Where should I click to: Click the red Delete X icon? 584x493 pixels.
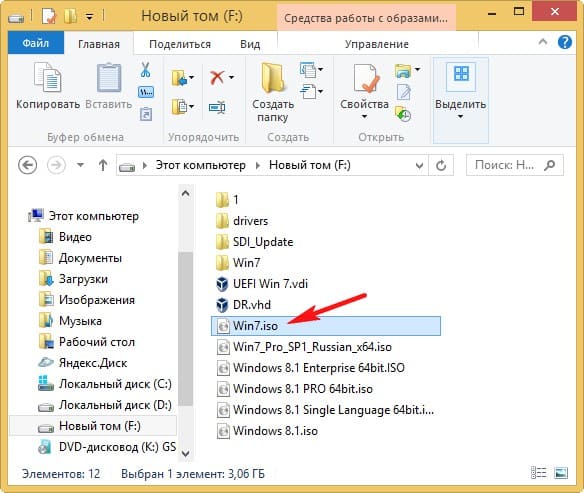click(217, 77)
